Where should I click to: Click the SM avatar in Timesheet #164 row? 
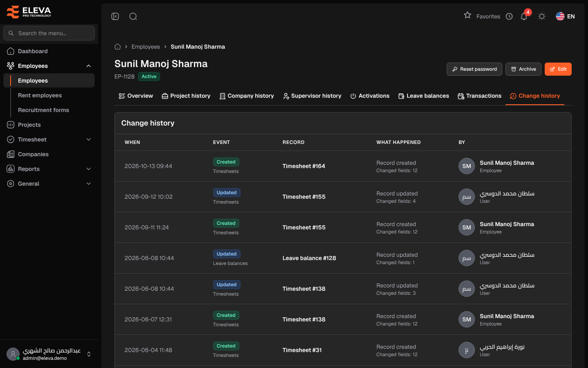(x=467, y=166)
